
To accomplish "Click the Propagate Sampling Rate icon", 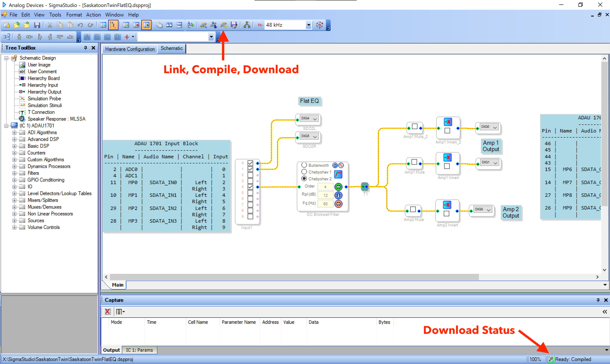I will 320,25.
